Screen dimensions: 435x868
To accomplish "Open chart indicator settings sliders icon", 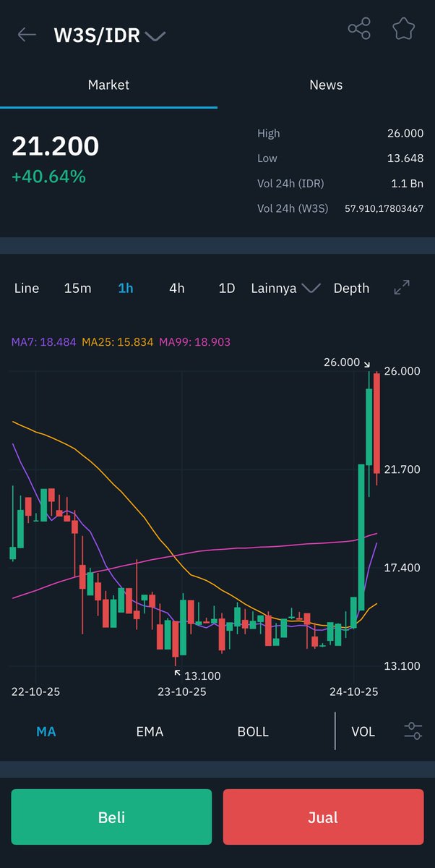I will (x=413, y=731).
